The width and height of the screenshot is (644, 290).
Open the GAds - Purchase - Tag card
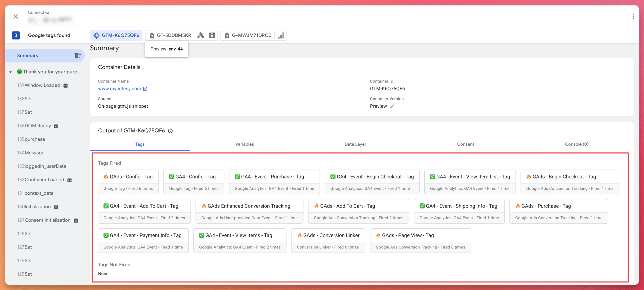(559, 211)
